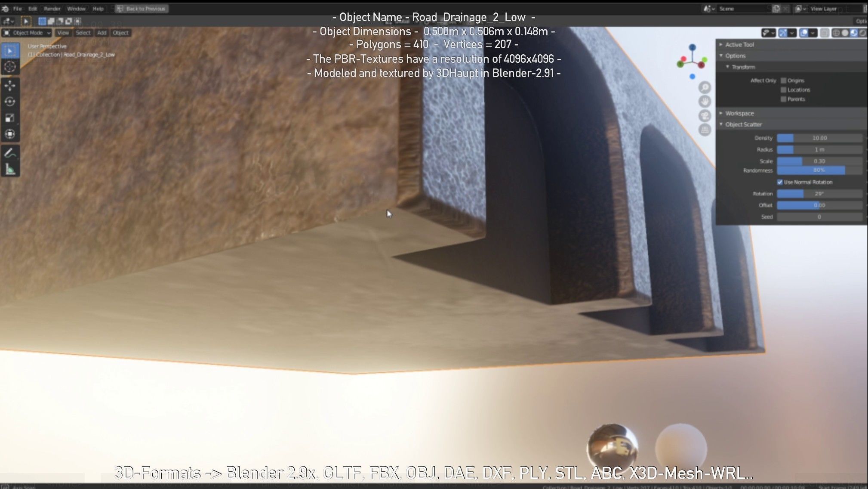Open the viewport Object menu
868x489 pixels.
point(120,33)
